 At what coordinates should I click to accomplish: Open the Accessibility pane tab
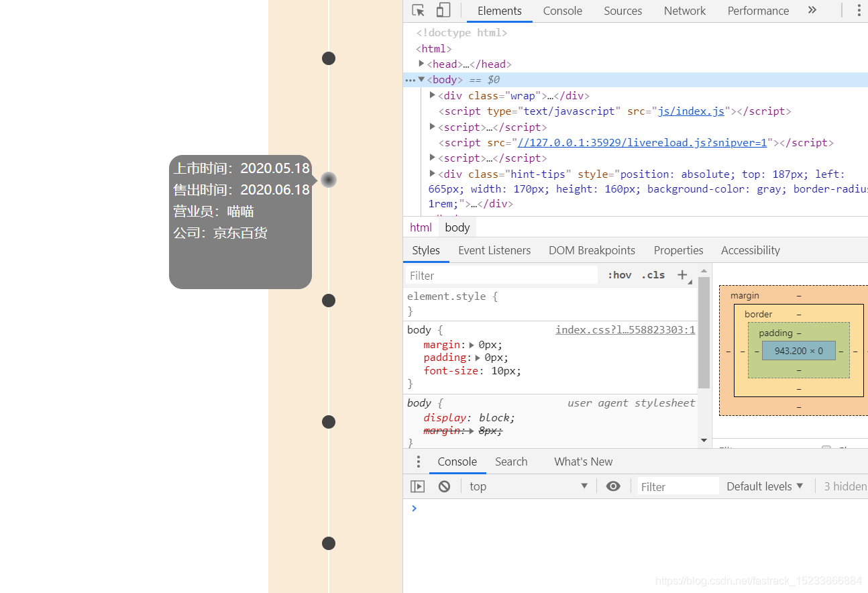click(x=751, y=250)
